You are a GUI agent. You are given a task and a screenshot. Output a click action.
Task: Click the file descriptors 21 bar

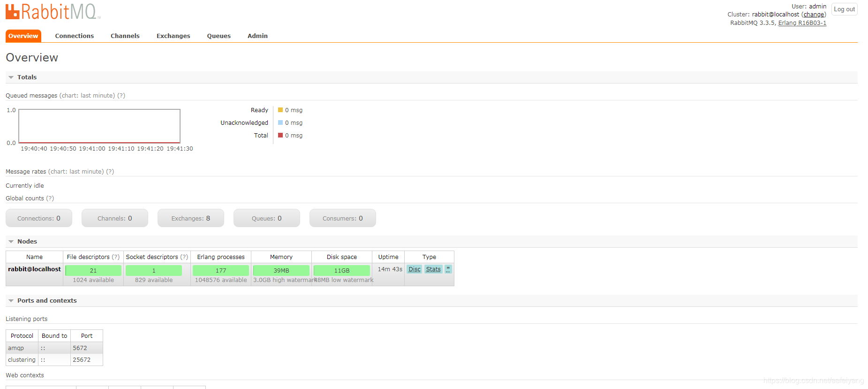click(93, 271)
